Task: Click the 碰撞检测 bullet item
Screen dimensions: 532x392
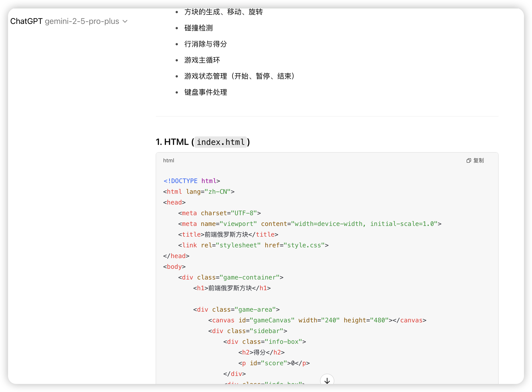Action: [198, 28]
